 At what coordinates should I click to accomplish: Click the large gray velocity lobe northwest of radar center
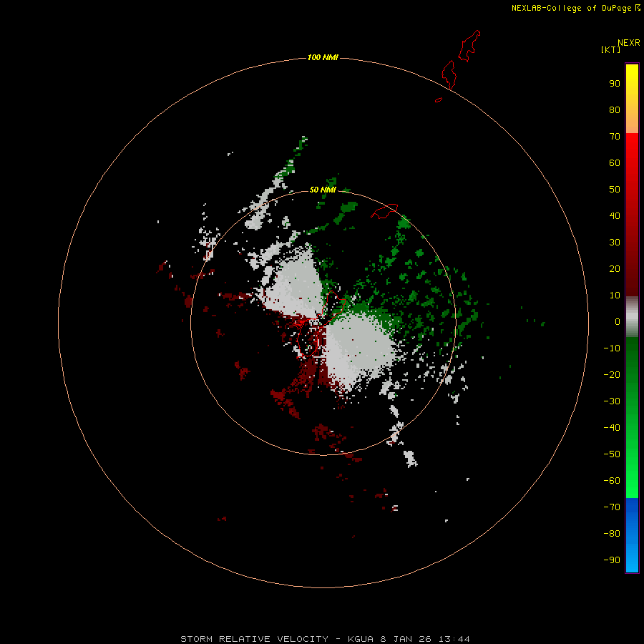tap(295, 286)
